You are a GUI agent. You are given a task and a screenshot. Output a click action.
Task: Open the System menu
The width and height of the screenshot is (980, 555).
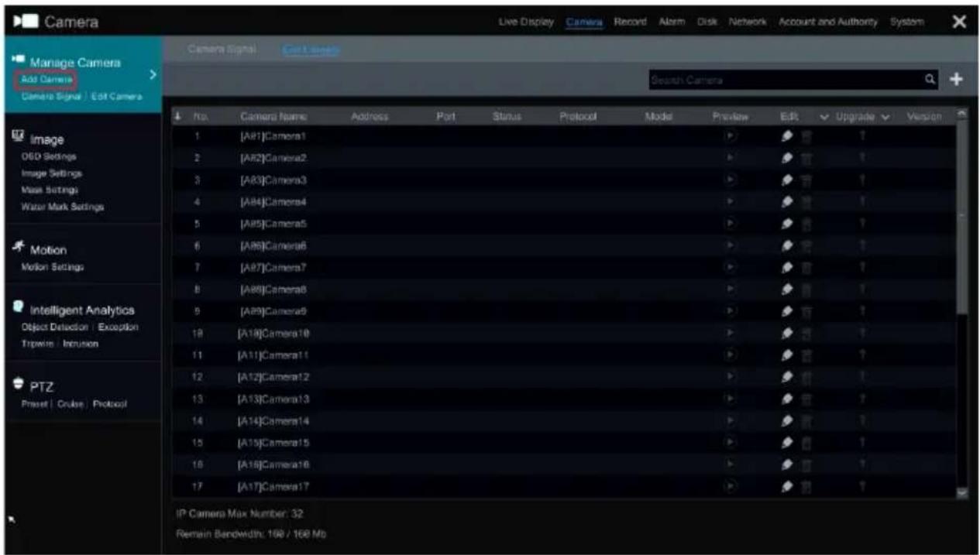click(906, 22)
